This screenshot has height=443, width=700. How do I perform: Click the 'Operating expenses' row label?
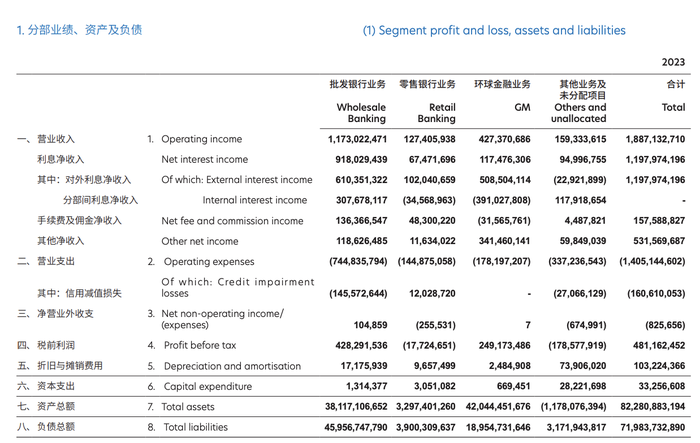[207, 261]
